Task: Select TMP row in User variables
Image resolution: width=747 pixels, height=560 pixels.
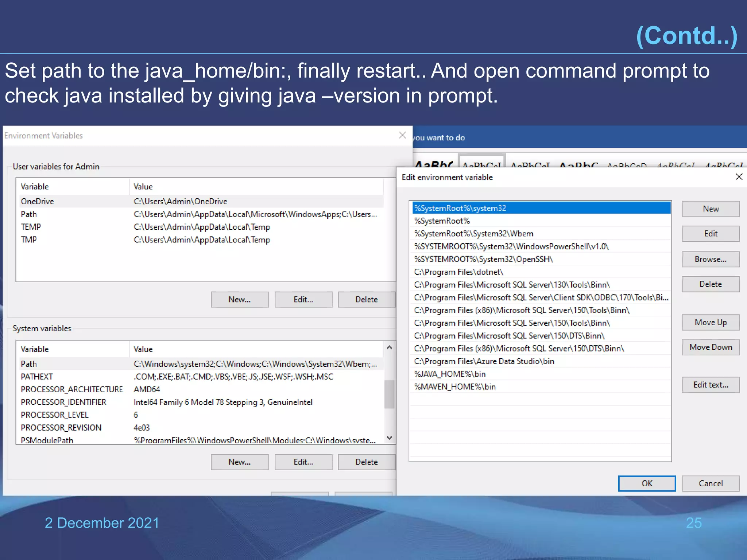Action: point(201,240)
